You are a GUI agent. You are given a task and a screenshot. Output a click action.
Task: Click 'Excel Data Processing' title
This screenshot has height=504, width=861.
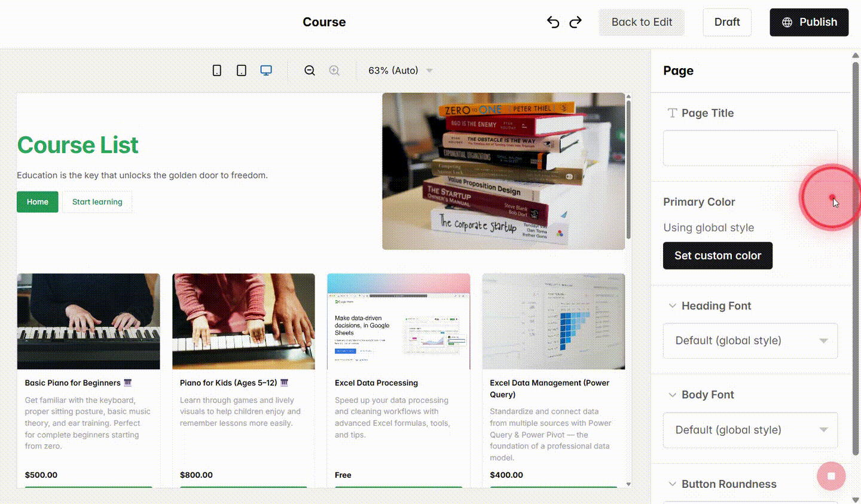[376, 383]
